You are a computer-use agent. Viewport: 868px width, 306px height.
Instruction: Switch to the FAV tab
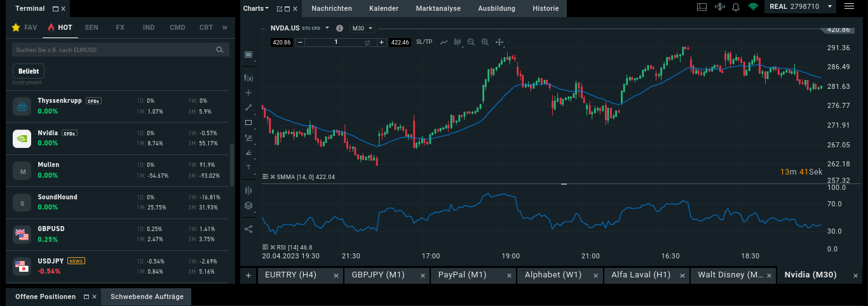[x=25, y=28]
